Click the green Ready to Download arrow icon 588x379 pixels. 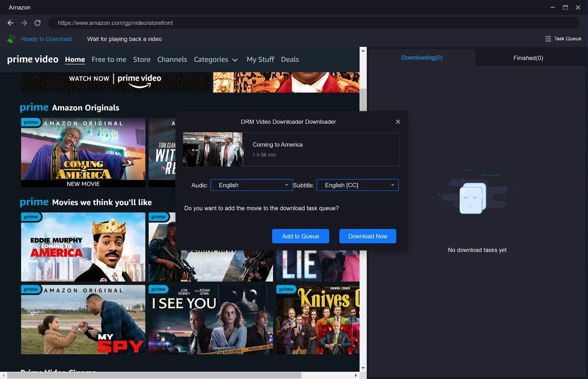click(11, 39)
